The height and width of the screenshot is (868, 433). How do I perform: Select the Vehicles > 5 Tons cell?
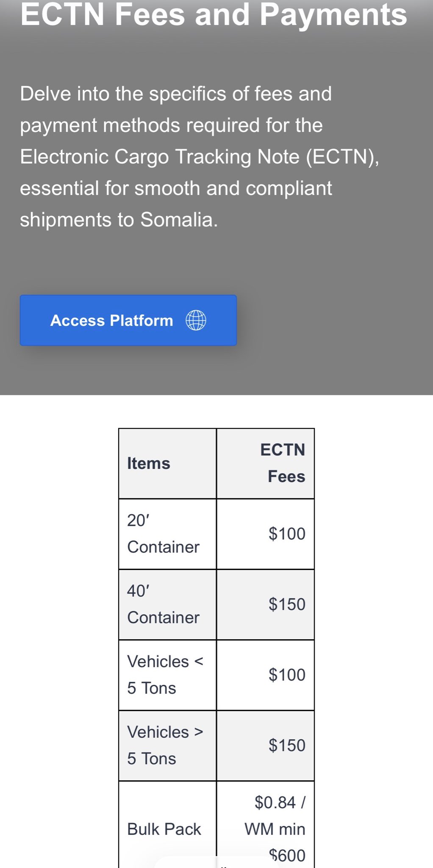pos(165,745)
